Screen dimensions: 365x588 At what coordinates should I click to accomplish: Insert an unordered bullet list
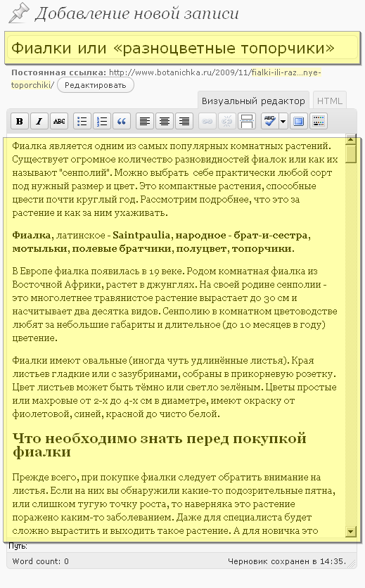click(82, 121)
